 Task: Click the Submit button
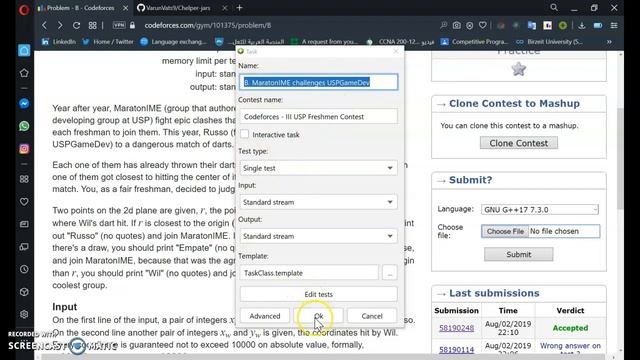519,254
